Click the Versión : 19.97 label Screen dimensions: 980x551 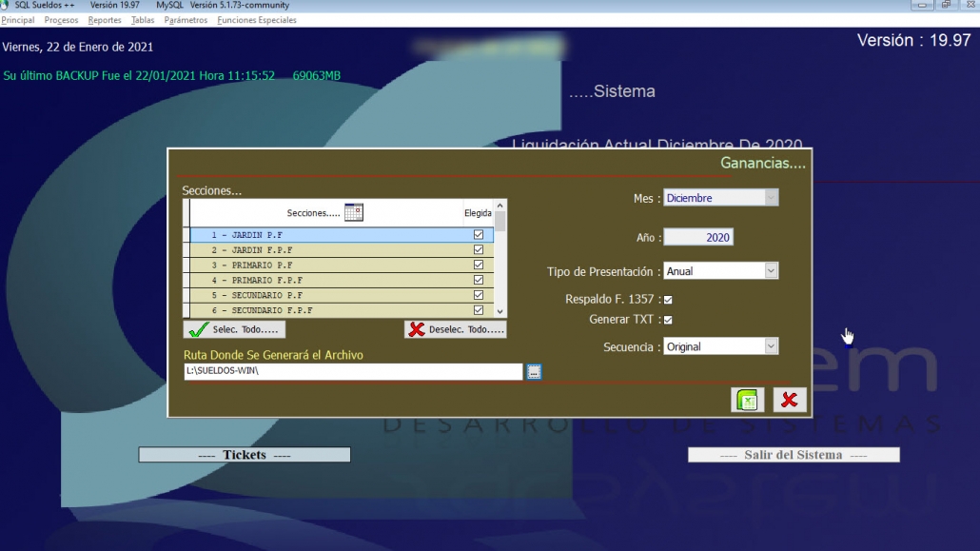pyautogui.click(x=913, y=41)
